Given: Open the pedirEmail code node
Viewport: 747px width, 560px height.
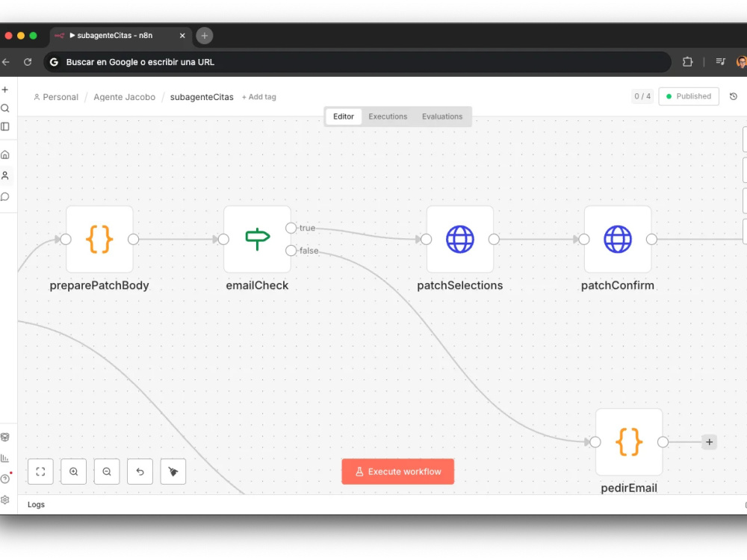Looking at the screenshot, I should click(629, 442).
